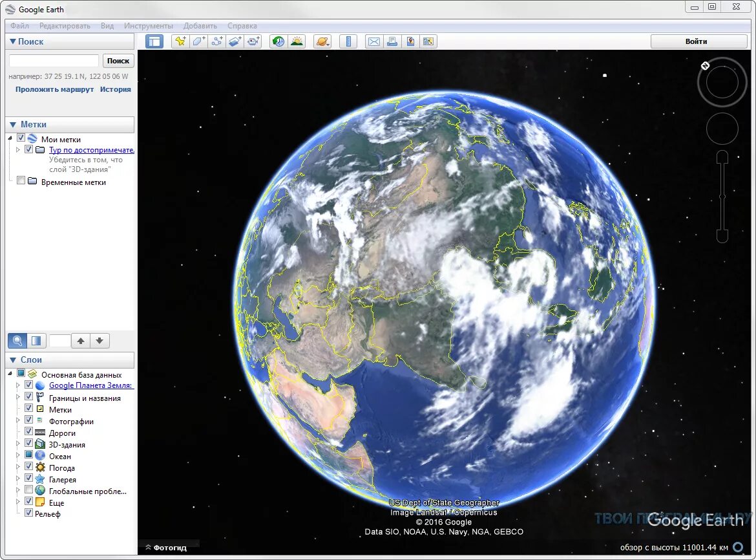Save image using the toolbar icon
The height and width of the screenshot is (560, 756).
[410, 41]
